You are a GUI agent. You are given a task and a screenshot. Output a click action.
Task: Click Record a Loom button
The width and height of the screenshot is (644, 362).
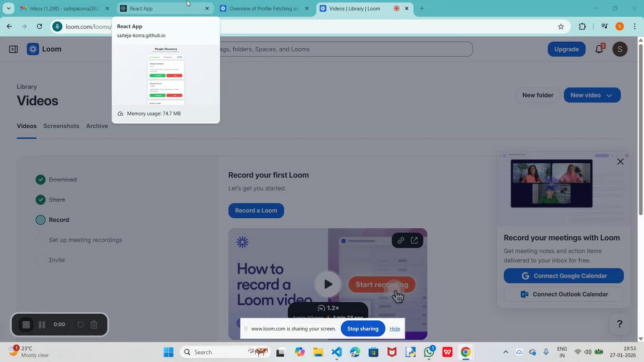(x=256, y=210)
